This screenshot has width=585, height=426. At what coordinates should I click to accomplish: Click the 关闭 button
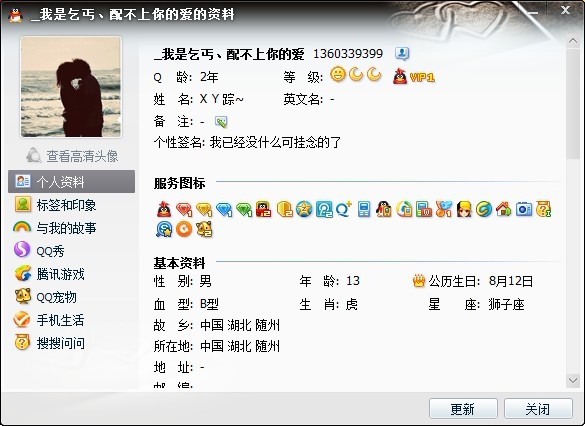point(538,409)
